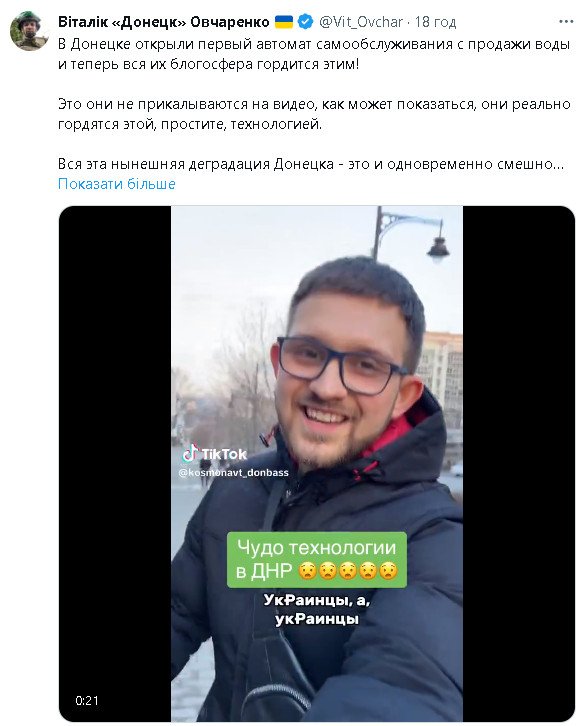Play the embedded TikTok video
The image size is (585, 726).
tap(317, 463)
